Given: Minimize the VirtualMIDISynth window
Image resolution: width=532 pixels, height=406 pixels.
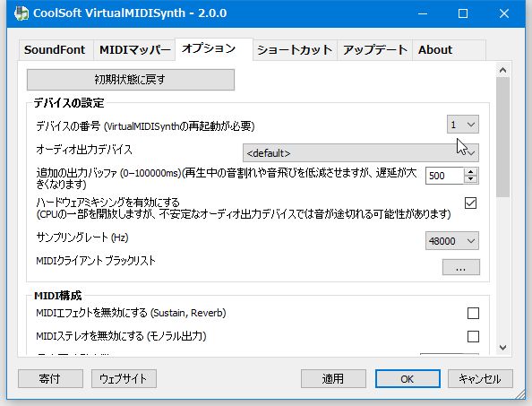Looking at the screenshot, I should (423, 13).
